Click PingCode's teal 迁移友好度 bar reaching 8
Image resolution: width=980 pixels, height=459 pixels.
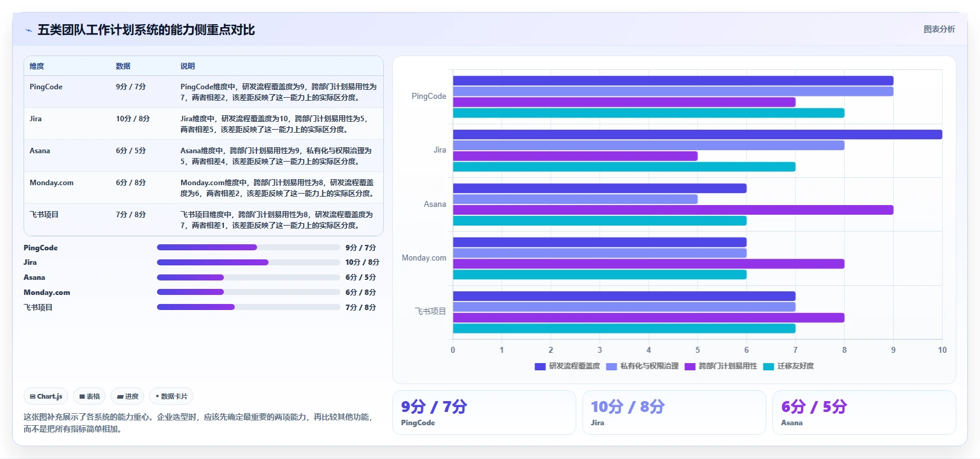(649, 113)
